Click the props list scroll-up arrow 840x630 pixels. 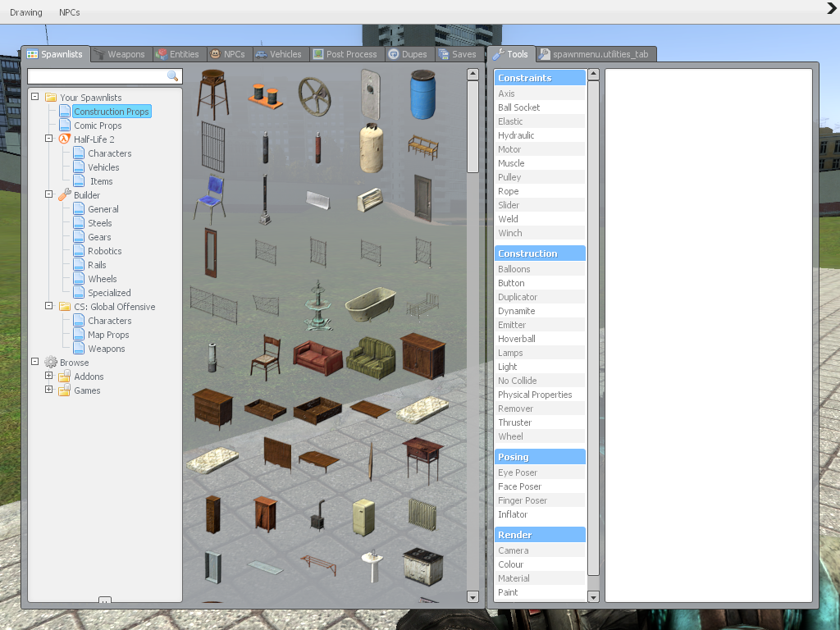[472, 74]
